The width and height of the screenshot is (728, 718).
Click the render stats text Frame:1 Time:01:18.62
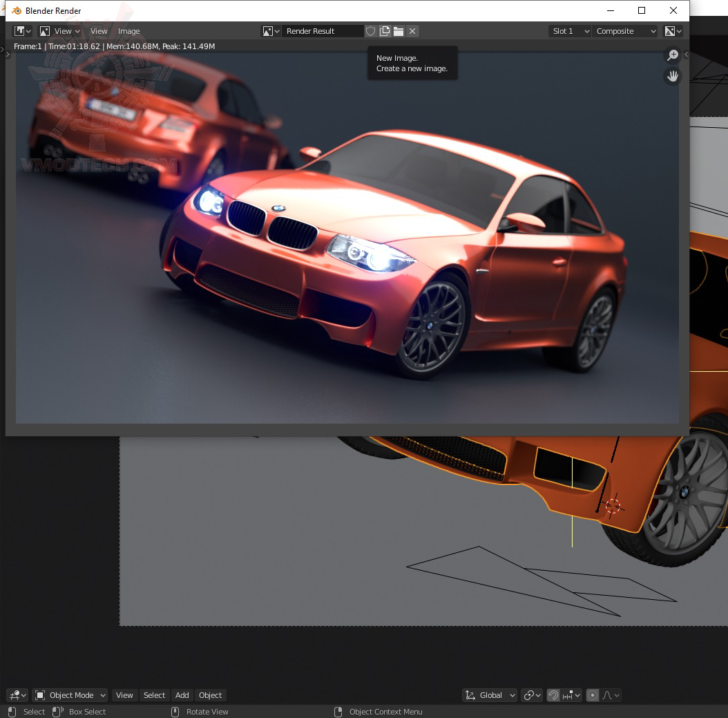click(114, 46)
